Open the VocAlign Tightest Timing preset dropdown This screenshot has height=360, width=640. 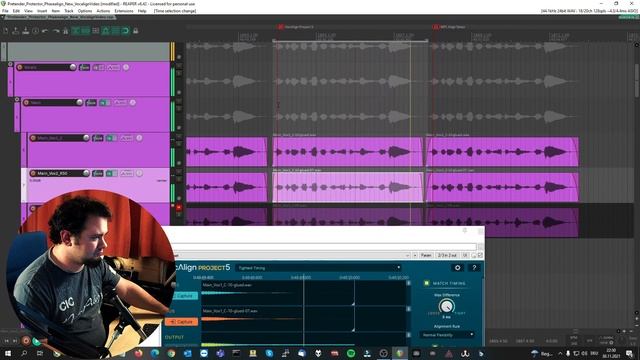319,268
